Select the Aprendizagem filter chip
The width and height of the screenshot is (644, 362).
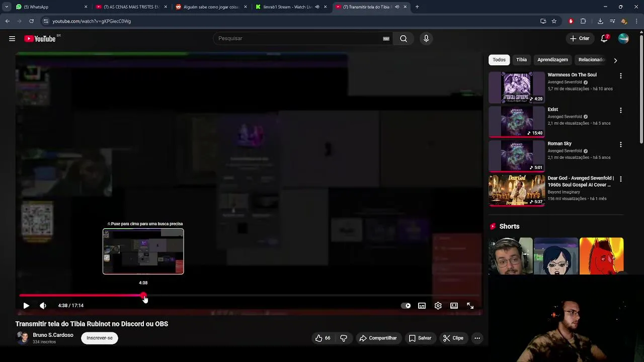coord(552,60)
